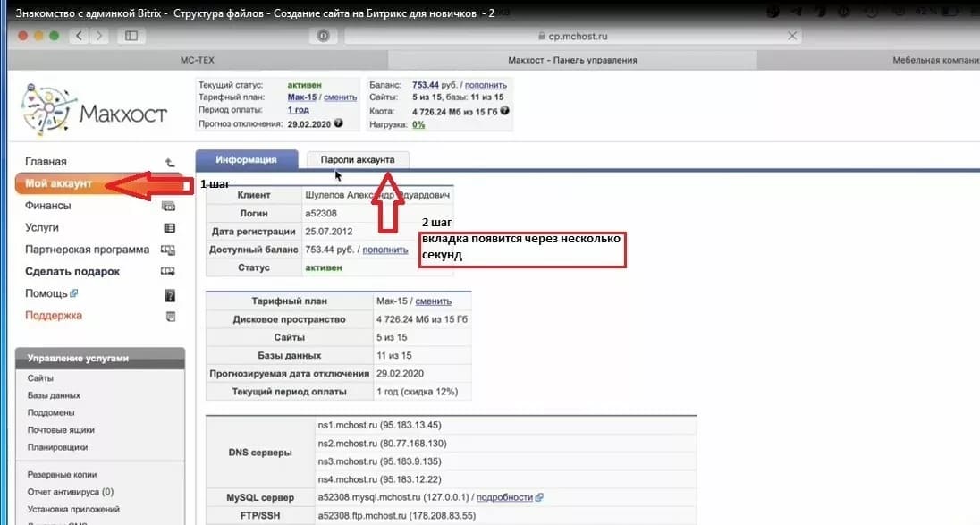Show the Safari sidebar

pyautogui.click(x=131, y=36)
